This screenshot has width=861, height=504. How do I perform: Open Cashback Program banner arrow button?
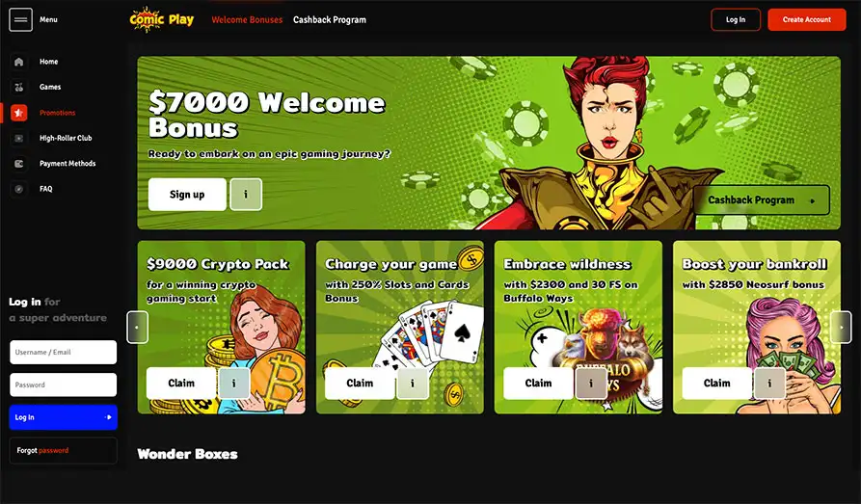(762, 200)
